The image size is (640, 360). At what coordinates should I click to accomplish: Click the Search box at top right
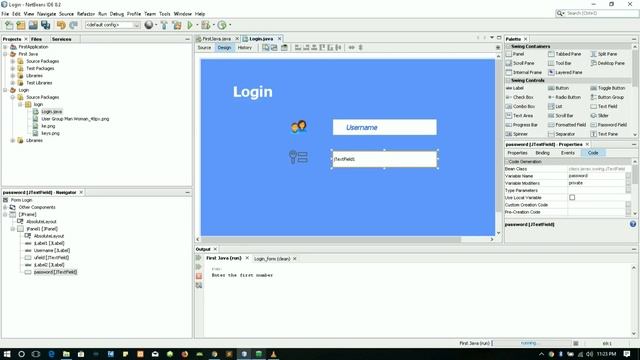[x=597, y=13]
